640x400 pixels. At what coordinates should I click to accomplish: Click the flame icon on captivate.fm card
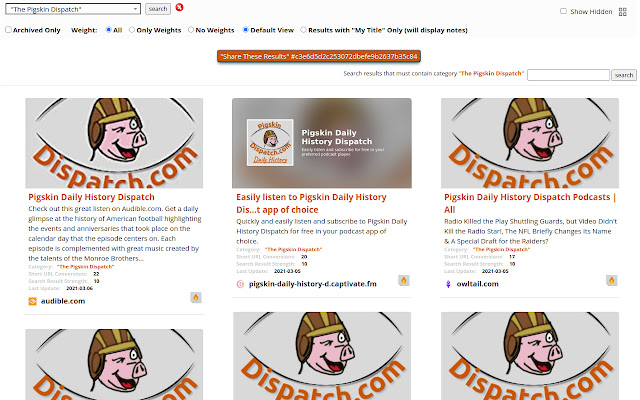[403, 280]
